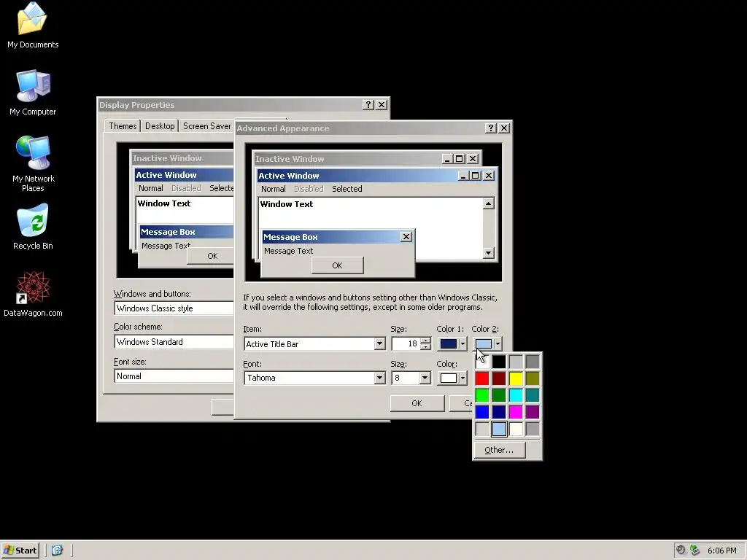Switch to the Screen Saver tab
The width and height of the screenshot is (747, 560).
tap(206, 125)
